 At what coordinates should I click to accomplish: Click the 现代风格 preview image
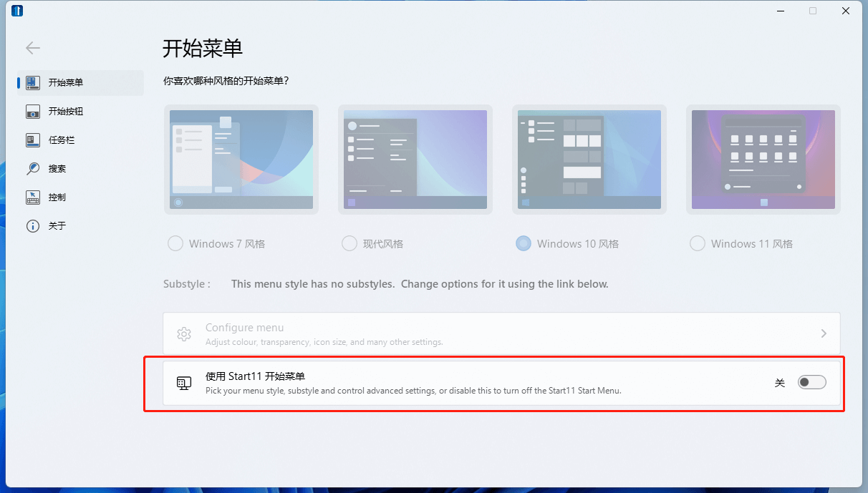point(415,159)
